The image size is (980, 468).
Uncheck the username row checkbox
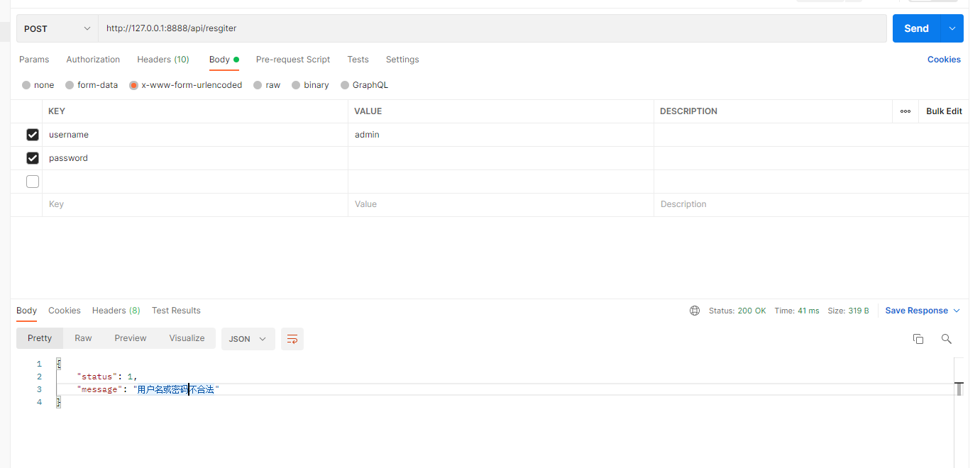coord(33,135)
